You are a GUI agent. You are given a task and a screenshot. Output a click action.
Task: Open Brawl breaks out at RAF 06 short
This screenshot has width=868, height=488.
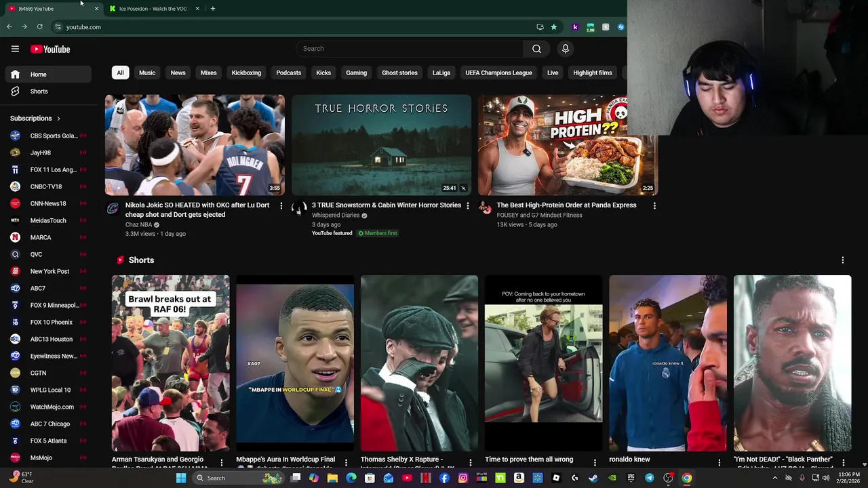click(171, 363)
